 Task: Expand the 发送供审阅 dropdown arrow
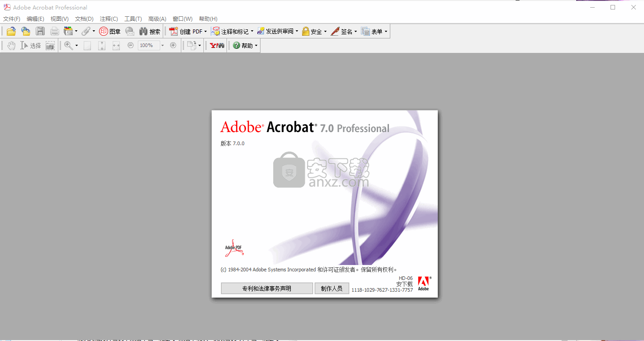297,31
